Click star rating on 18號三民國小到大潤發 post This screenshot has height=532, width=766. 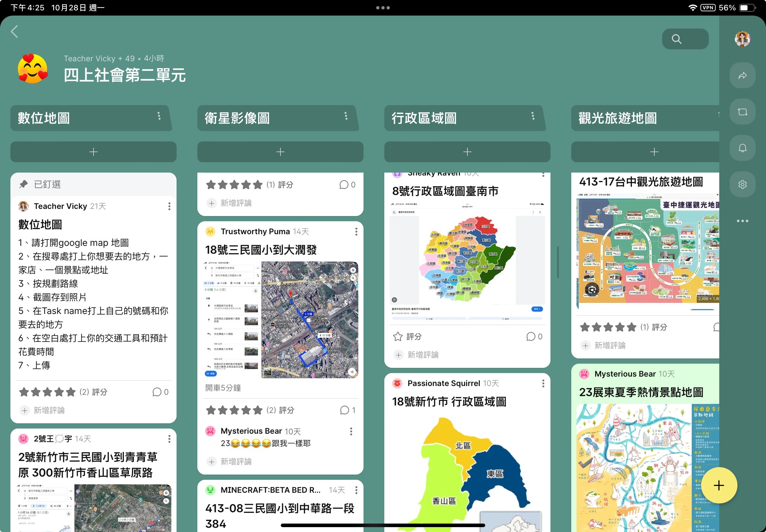[234, 410]
